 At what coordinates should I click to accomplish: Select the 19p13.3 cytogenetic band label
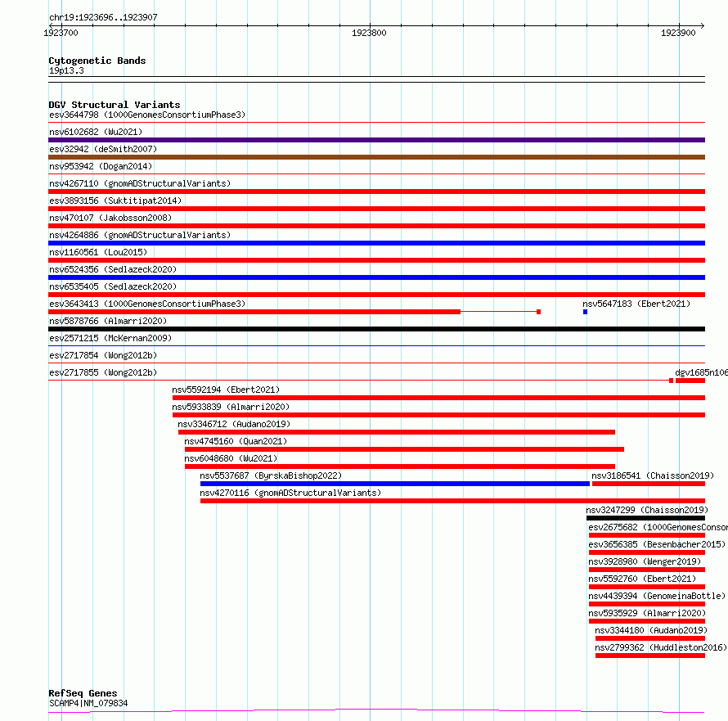[x=66, y=70]
